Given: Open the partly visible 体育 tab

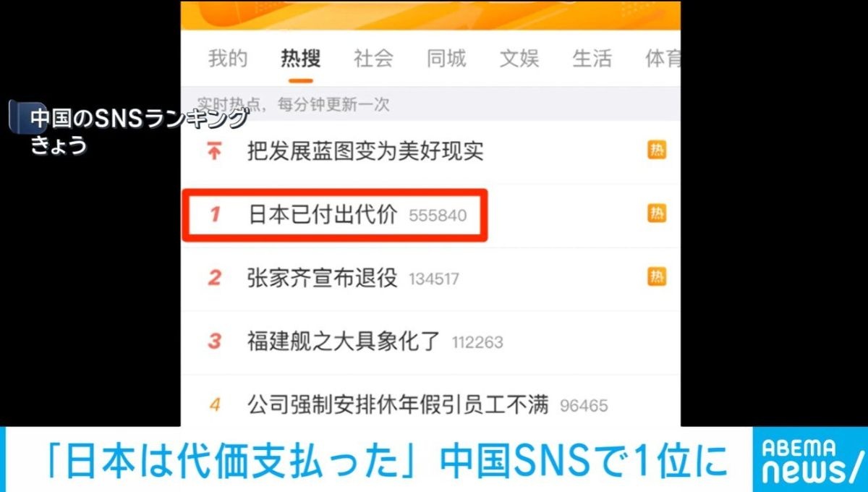Looking at the screenshot, I should tap(663, 59).
